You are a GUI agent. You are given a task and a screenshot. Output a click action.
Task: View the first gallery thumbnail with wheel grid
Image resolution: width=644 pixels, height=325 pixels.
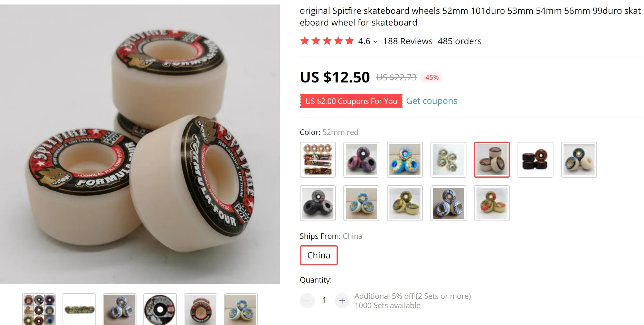point(39,309)
